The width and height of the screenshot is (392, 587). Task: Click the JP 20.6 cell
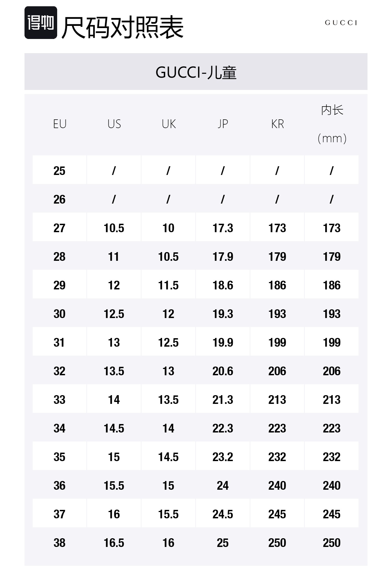pyautogui.click(x=223, y=371)
